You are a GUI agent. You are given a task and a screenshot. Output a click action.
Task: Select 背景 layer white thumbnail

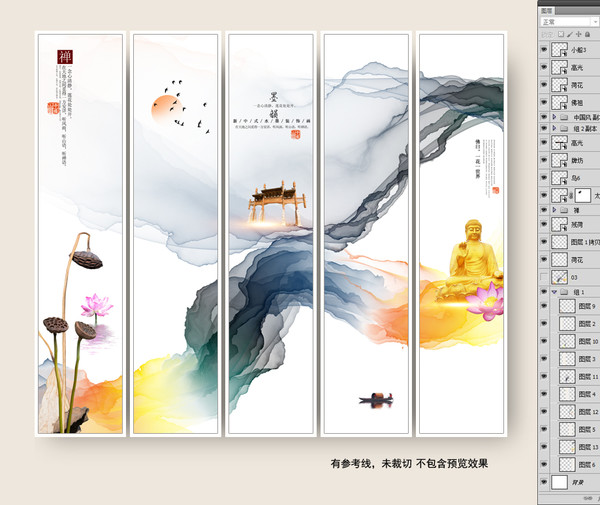pos(559,482)
